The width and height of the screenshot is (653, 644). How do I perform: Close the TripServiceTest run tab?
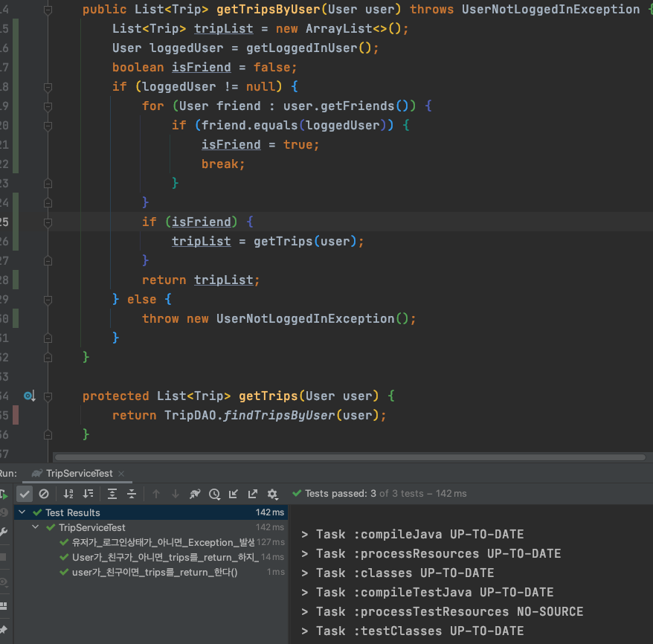coord(121,473)
